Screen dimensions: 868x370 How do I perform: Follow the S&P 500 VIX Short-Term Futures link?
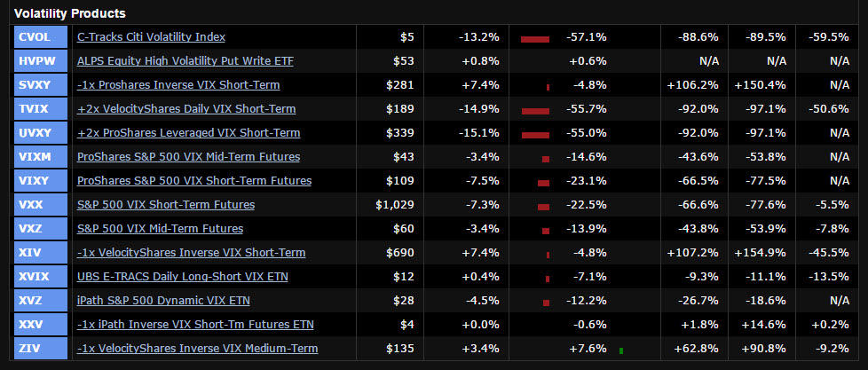pyautogui.click(x=166, y=205)
